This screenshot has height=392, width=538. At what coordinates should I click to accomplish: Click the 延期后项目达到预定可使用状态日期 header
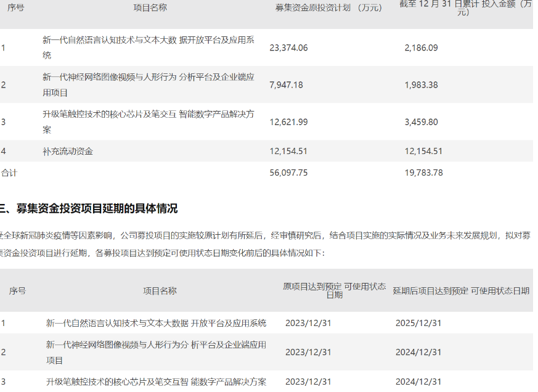coord(461,290)
